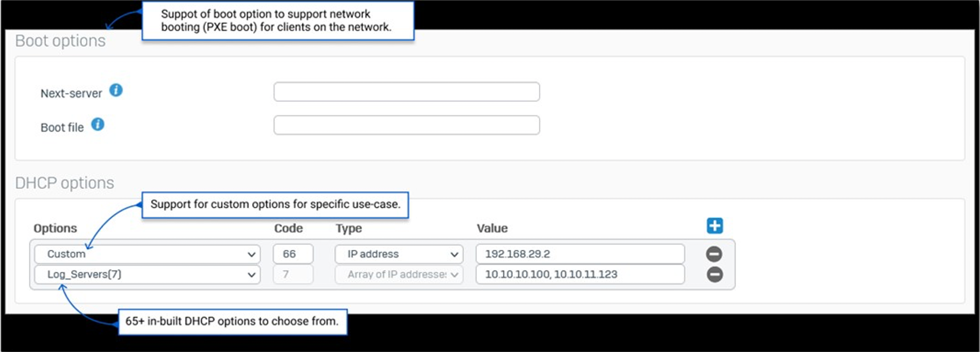Click the value field with 10.10.10.100
The height and width of the screenshot is (352, 980).
pos(580,274)
